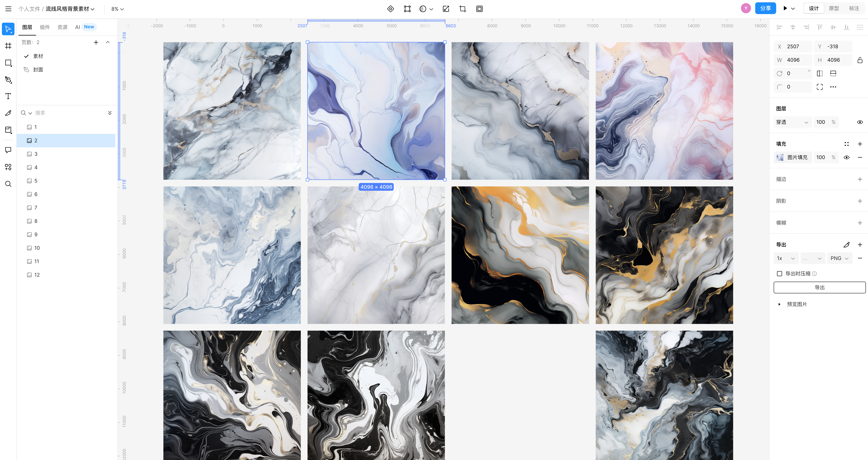The width and height of the screenshot is (868, 460).
Task: Select the Pen tool
Action: (x=8, y=80)
